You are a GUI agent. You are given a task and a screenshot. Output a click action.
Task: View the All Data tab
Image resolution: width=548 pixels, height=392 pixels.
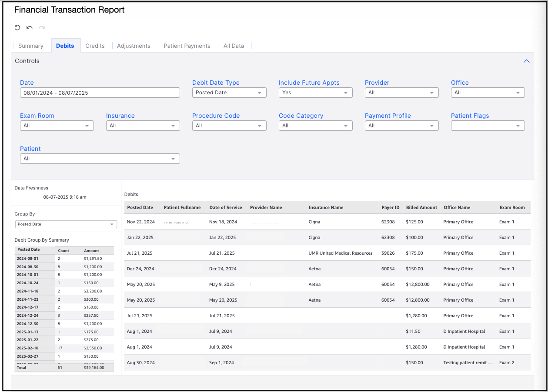click(234, 46)
